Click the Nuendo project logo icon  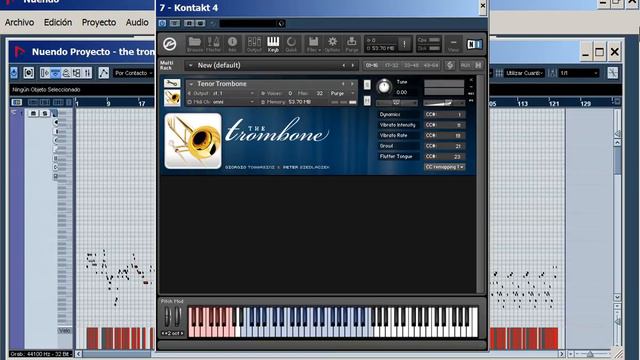click(x=19, y=52)
